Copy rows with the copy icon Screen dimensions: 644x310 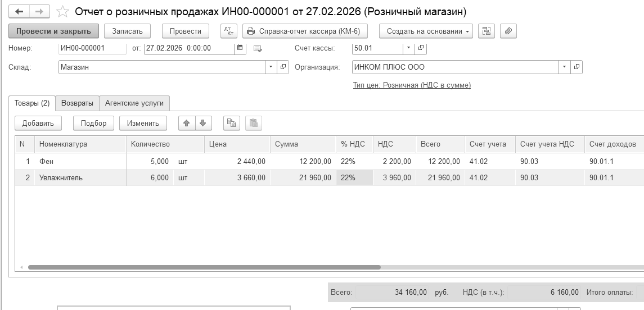232,123
